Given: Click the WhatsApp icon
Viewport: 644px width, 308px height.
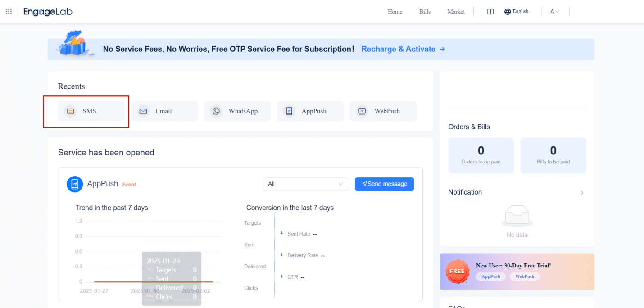Looking at the screenshot, I should [216, 111].
